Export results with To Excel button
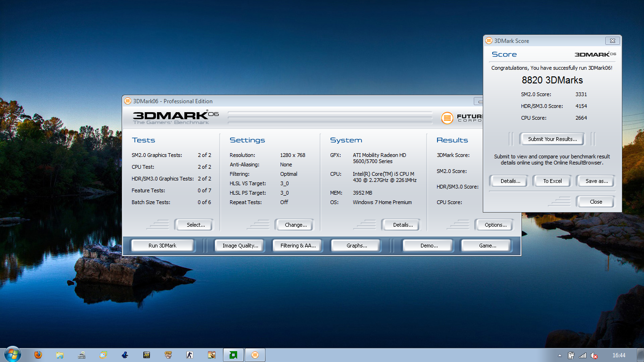Screen dimensions: 644x362 [x=552, y=181]
